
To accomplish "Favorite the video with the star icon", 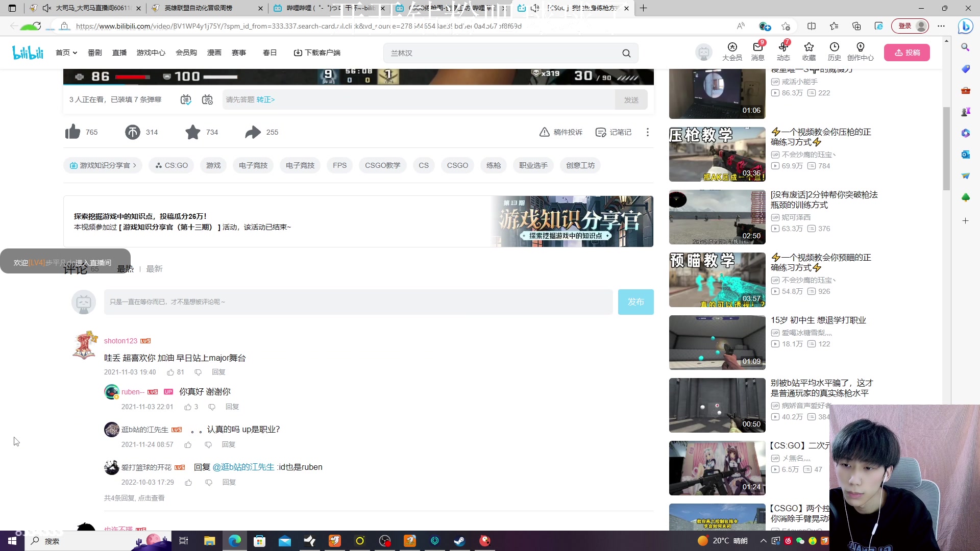I will tap(192, 132).
